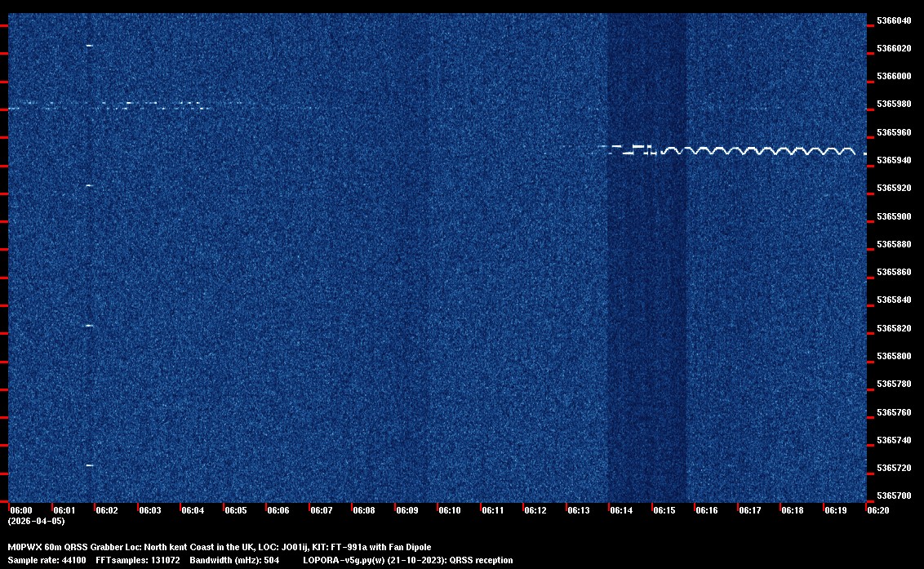Click the 06:06 time label
The height and width of the screenshot is (569, 924).
pos(278,510)
